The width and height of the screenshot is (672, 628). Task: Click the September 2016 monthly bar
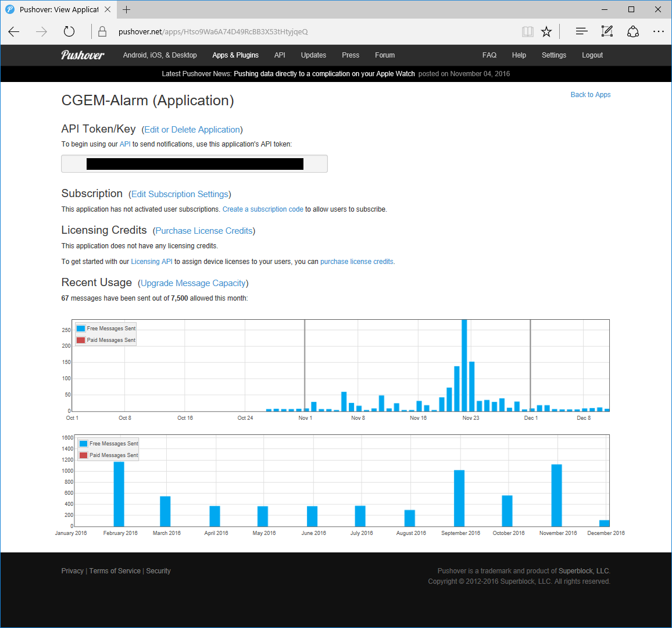459,498
